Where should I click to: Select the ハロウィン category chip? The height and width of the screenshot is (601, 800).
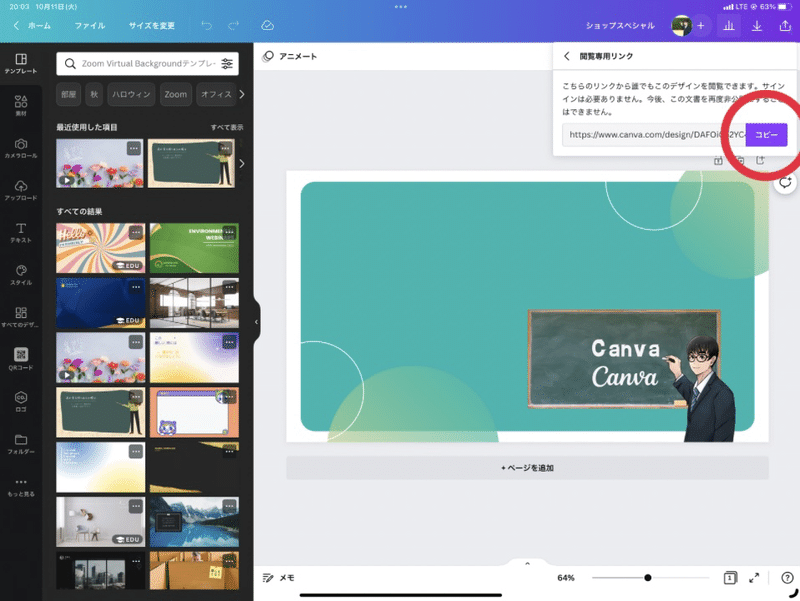pos(131,94)
